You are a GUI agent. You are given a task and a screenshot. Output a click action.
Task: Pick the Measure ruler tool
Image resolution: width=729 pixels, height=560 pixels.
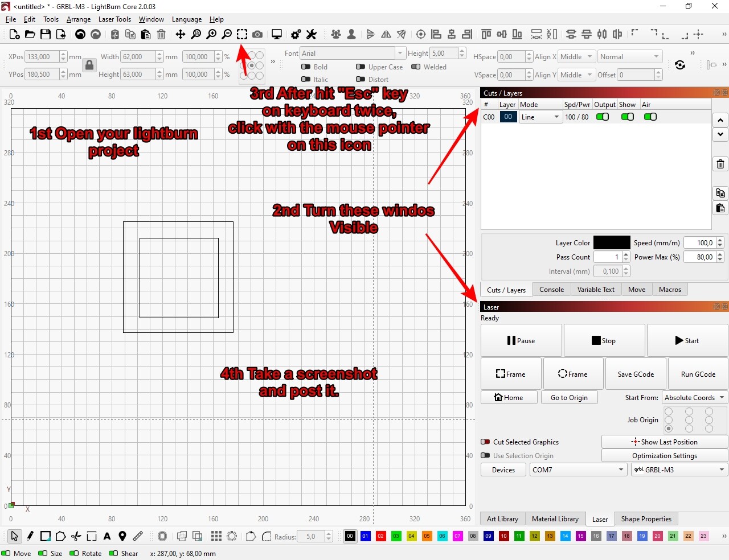[138, 536]
